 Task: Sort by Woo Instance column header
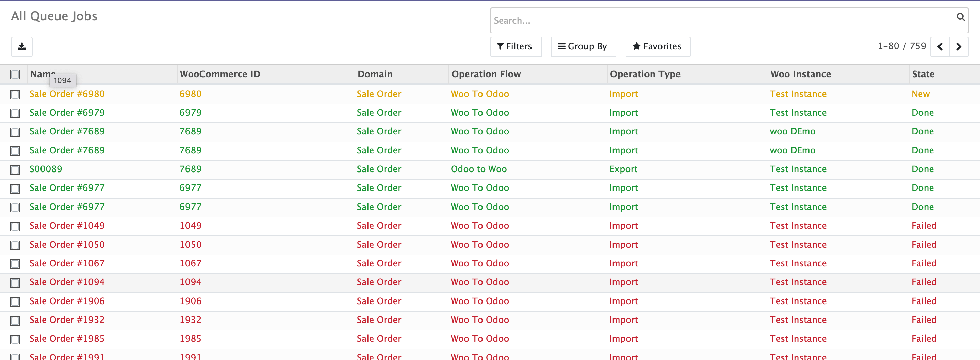pos(800,74)
